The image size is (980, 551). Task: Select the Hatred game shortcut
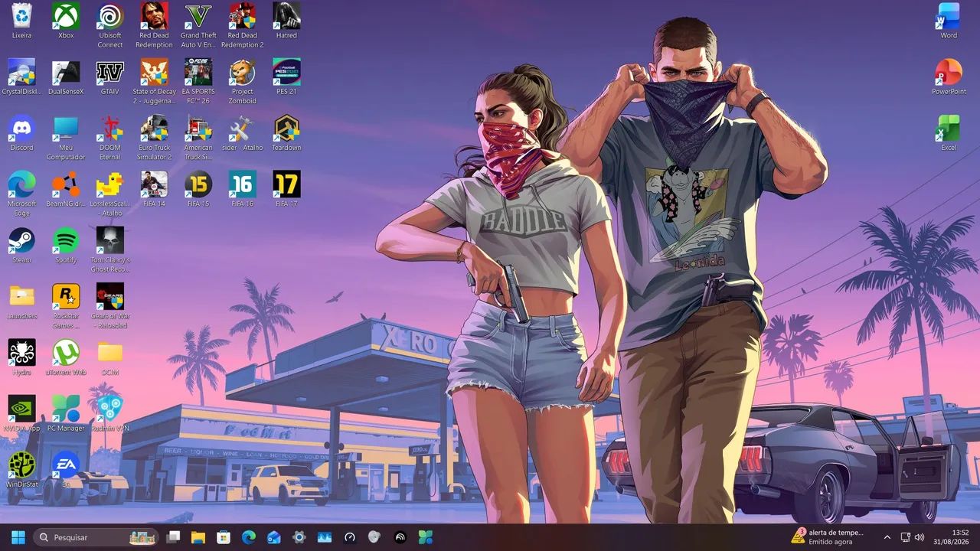pyautogui.click(x=286, y=21)
